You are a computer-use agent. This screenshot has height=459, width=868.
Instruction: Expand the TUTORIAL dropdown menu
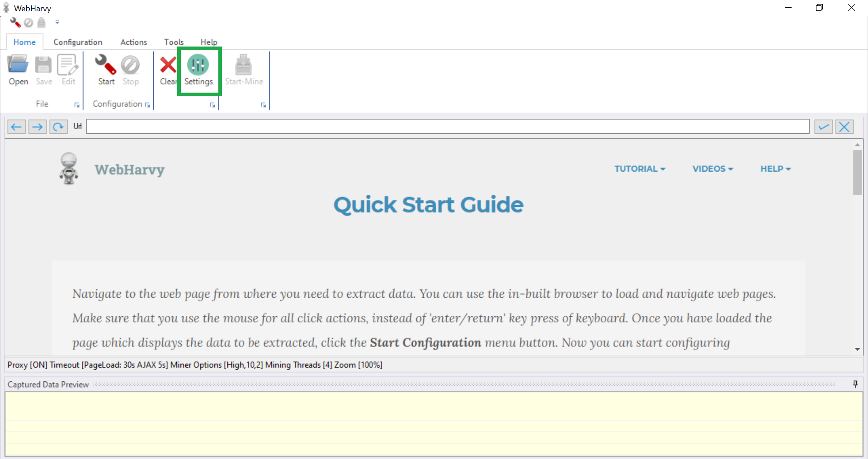[x=639, y=169]
